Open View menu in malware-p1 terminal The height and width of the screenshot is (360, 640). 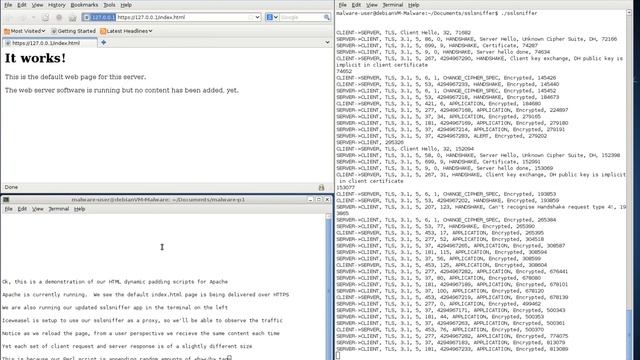click(x=38, y=209)
